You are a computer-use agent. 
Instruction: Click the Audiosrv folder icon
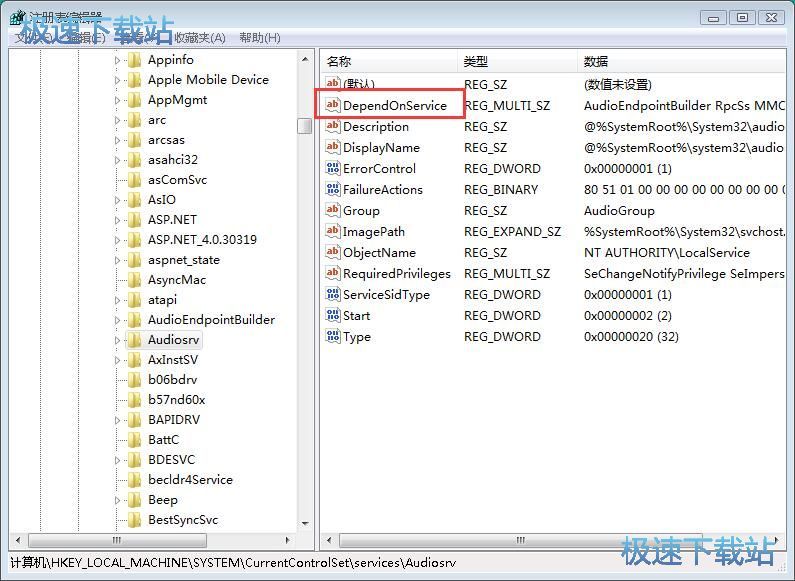134,340
